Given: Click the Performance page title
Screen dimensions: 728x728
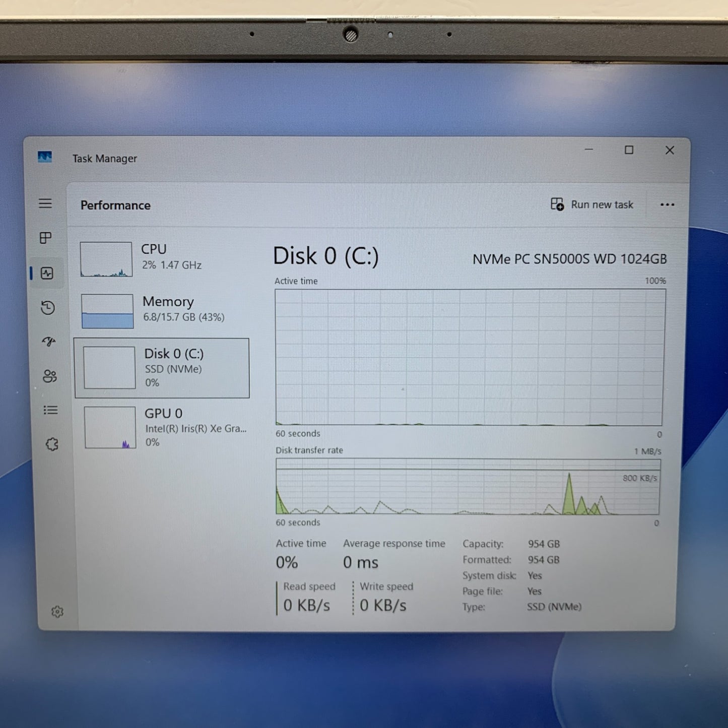Looking at the screenshot, I should pos(115,206).
